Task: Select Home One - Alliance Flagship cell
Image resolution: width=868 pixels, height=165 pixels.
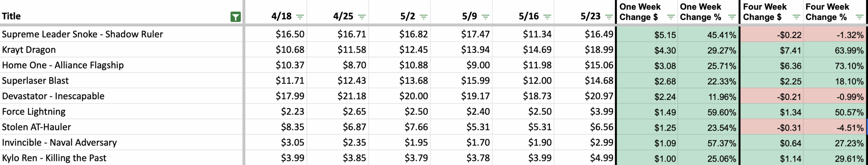Action: (121, 65)
